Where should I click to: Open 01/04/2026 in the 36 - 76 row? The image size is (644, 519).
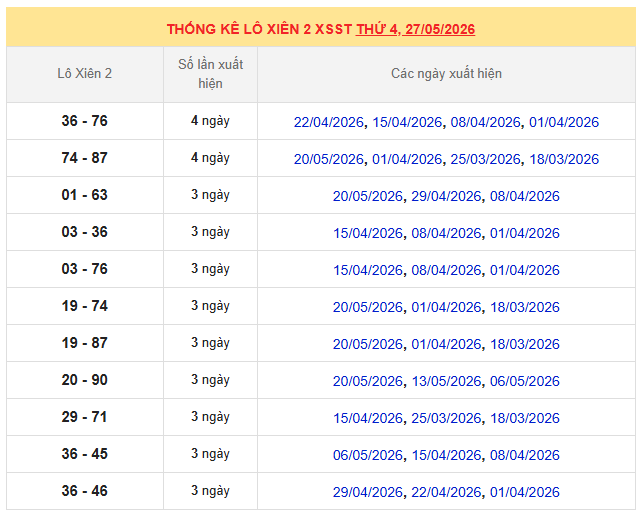click(564, 122)
